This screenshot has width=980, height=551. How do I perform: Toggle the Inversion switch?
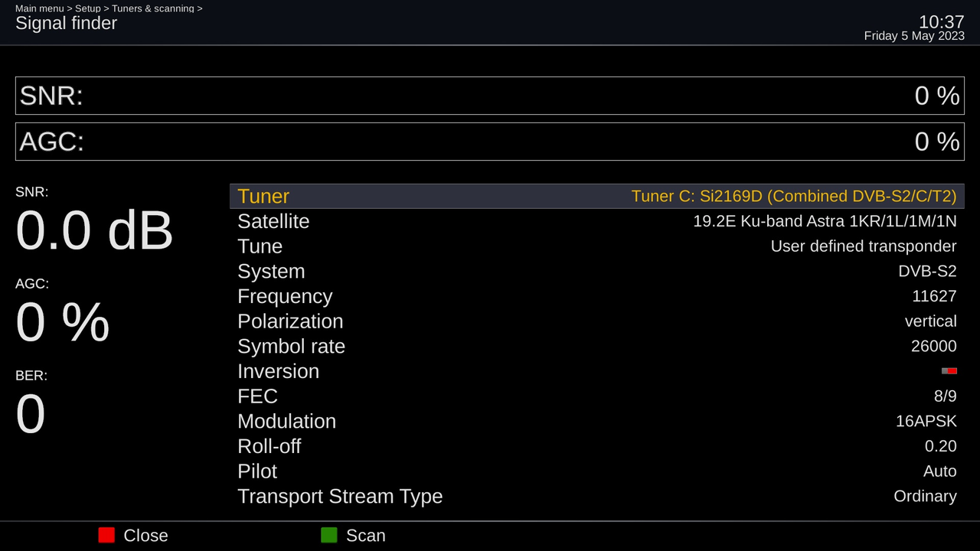tap(949, 371)
